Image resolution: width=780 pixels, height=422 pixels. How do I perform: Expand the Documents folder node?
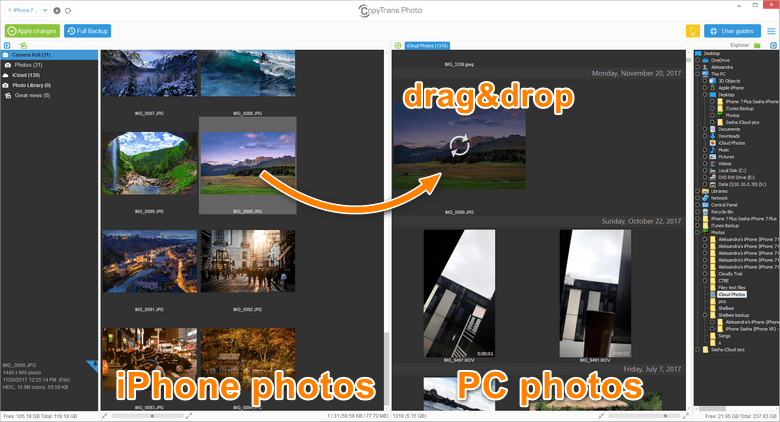point(705,129)
